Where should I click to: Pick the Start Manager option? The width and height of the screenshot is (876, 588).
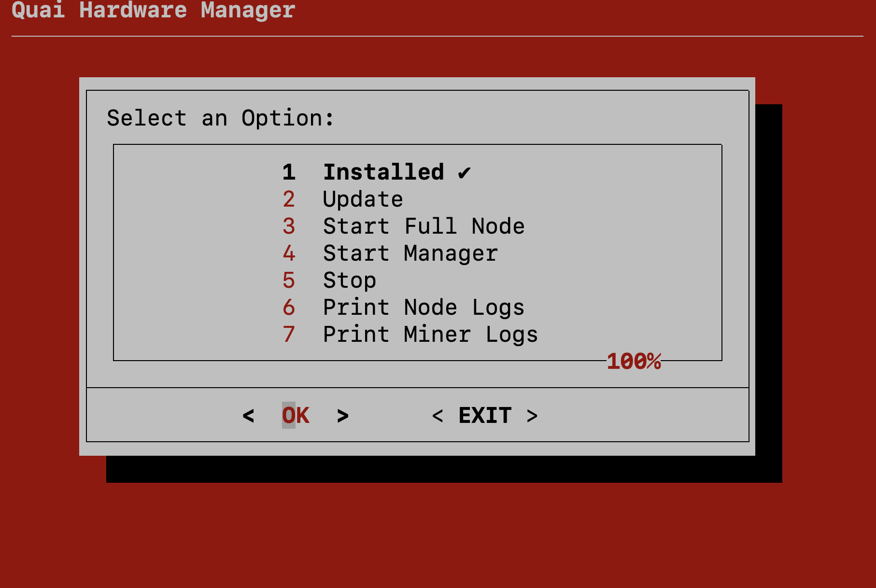click(x=390, y=253)
